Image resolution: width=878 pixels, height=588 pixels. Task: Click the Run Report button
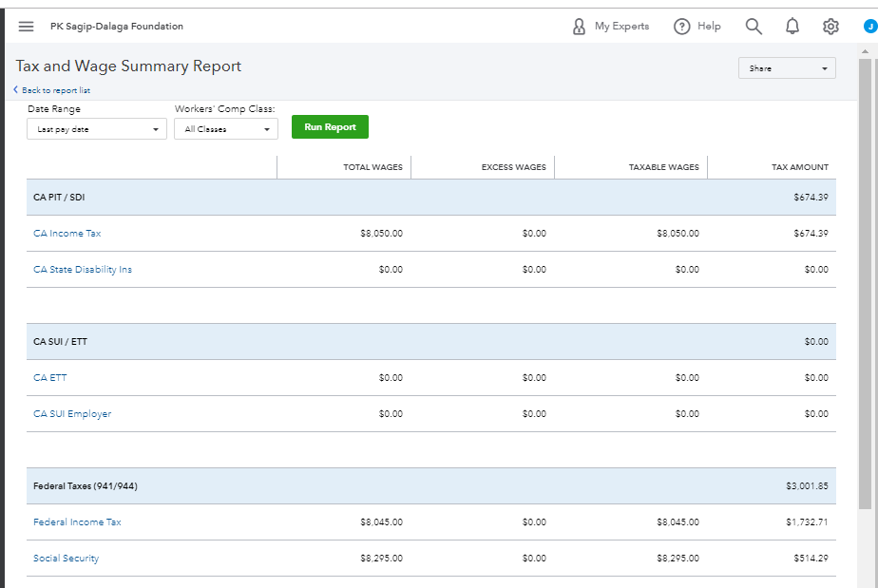(330, 126)
